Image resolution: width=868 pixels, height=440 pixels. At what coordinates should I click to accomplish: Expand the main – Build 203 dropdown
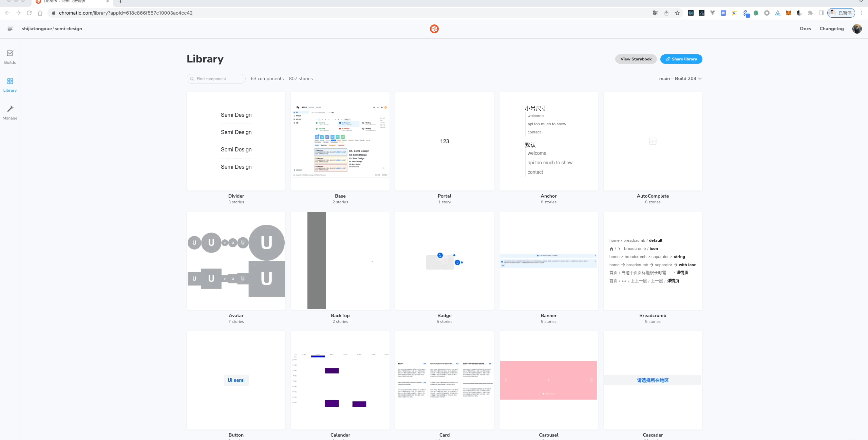point(680,78)
